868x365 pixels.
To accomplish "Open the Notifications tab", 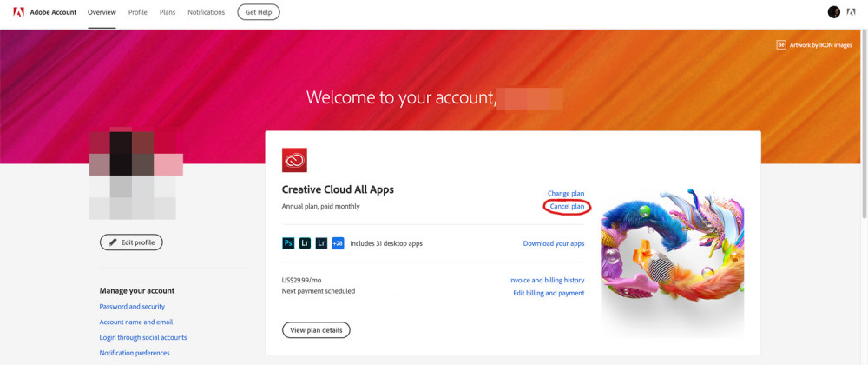I will [207, 12].
